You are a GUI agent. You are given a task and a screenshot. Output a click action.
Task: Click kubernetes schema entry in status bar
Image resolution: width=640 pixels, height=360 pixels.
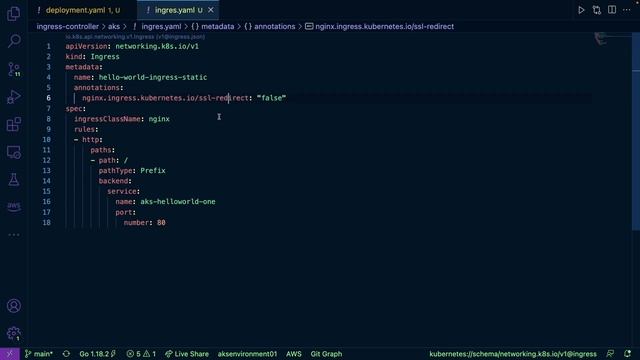(x=513, y=354)
